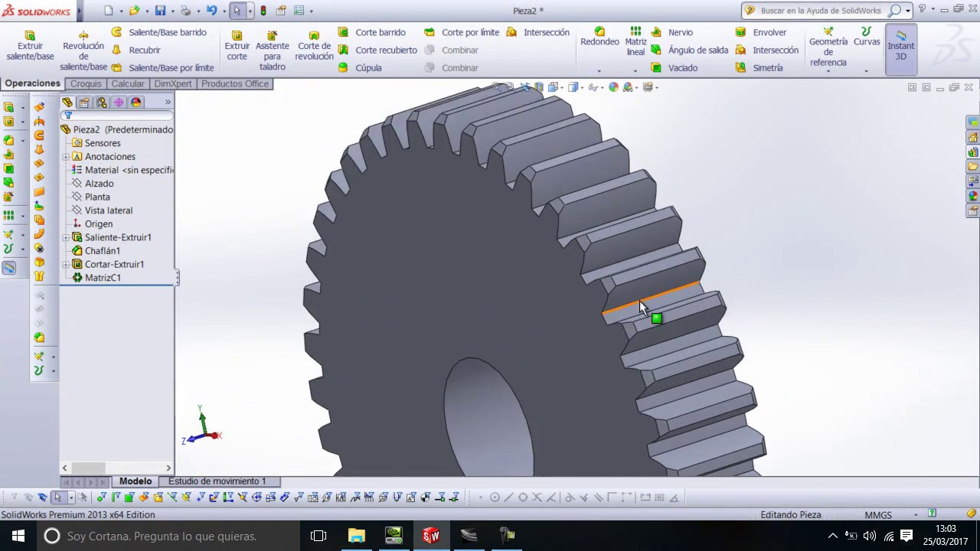This screenshot has width=980, height=551.
Task: Open Productos Office tab
Action: click(235, 83)
